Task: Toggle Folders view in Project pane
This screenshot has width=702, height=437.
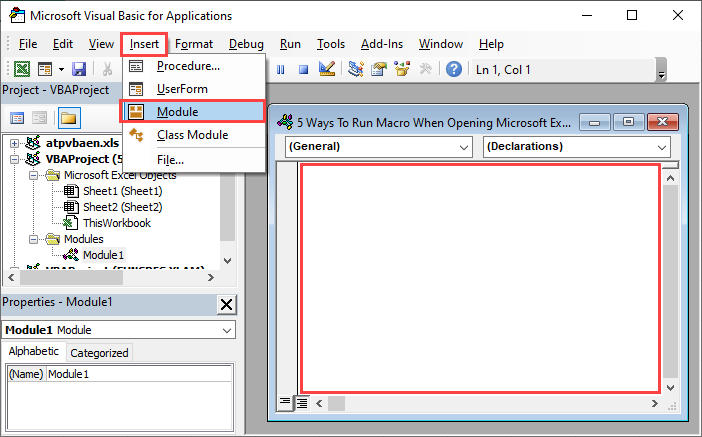Action: point(69,118)
